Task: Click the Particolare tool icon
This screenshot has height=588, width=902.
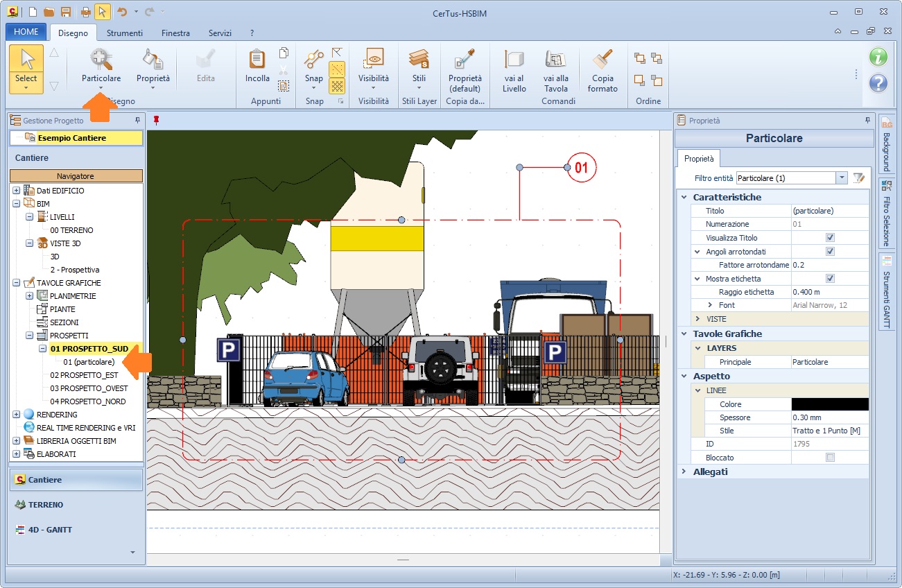Action: [x=101, y=60]
